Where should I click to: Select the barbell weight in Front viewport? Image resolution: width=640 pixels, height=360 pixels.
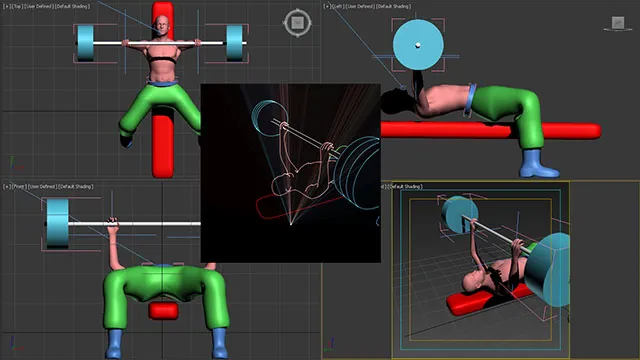coord(58,223)
